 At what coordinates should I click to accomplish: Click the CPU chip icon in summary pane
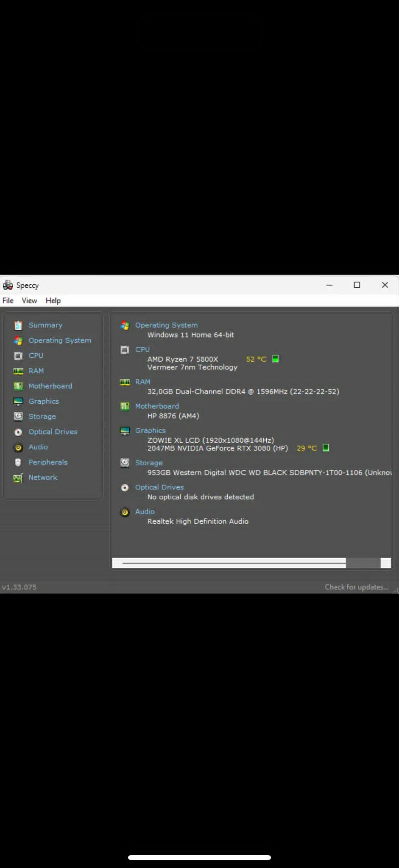(x=125, y=350)
